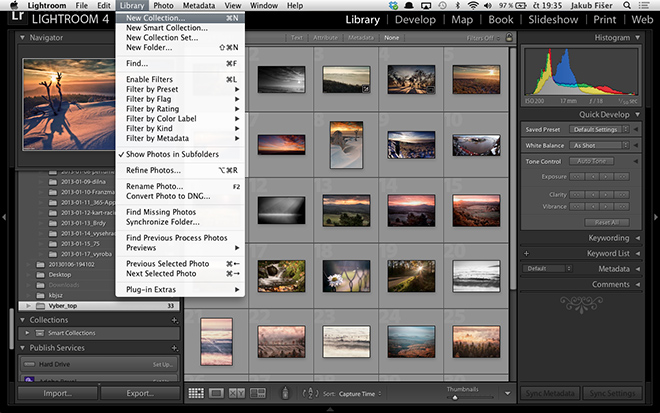Collapse the Histogram panel
Viewport: 660px width, 413px height.
[638, 37]
